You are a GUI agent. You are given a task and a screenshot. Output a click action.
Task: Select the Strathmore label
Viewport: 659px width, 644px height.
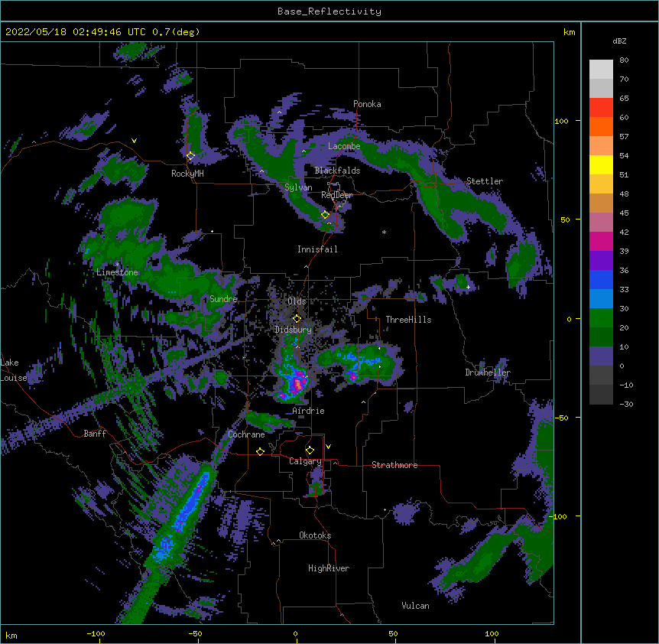[394, 465]
